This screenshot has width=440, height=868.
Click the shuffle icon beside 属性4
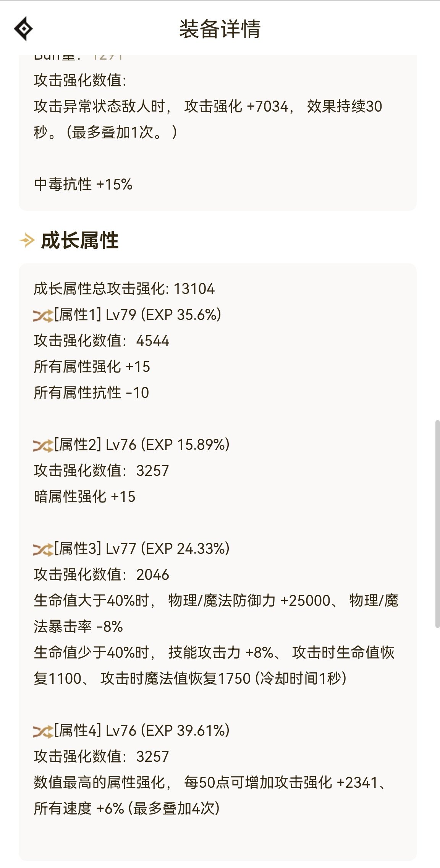[43, 732]
